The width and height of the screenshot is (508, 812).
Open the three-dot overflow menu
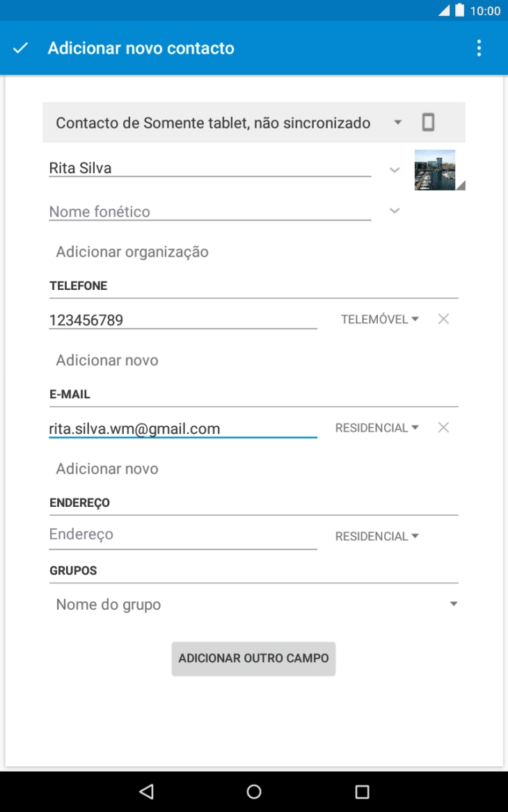(479, 48)
